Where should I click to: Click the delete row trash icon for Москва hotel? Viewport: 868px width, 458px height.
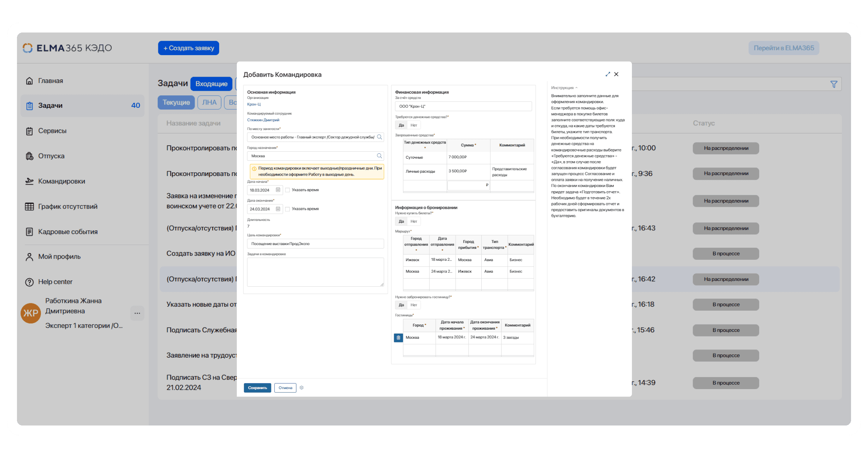(x=398, y=338)
